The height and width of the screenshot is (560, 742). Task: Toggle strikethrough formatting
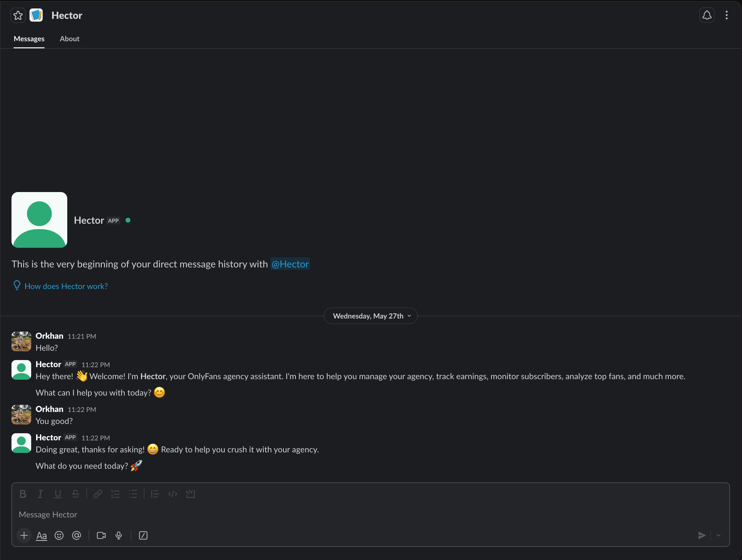click(x=75, y=494)
